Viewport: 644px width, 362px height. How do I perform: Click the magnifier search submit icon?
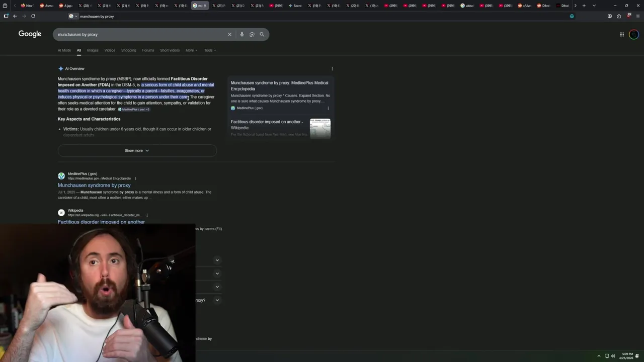pyautogui.click(x=262, y=34)
